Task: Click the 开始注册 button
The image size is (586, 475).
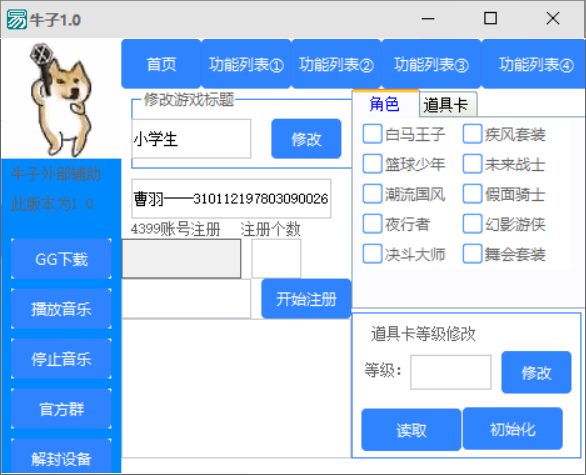Action: (306, 299)
